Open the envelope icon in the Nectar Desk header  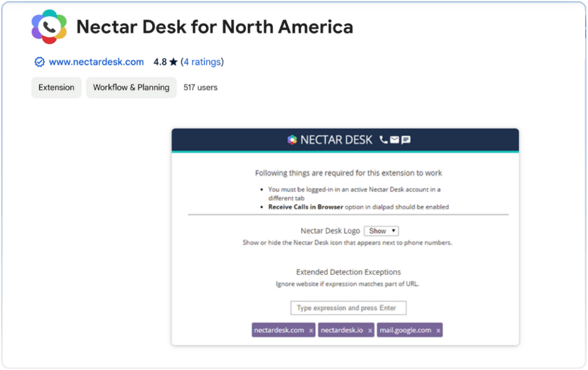tap(394, 139)
